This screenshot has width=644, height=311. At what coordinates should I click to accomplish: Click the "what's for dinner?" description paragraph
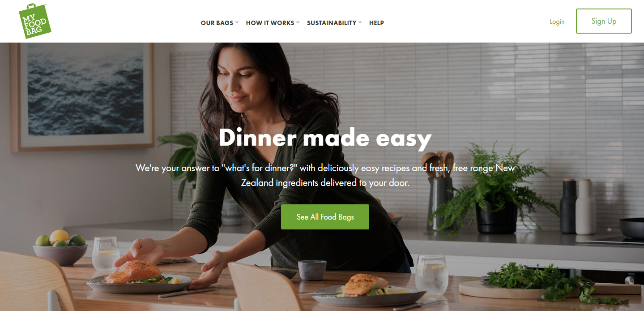(325, 176)
